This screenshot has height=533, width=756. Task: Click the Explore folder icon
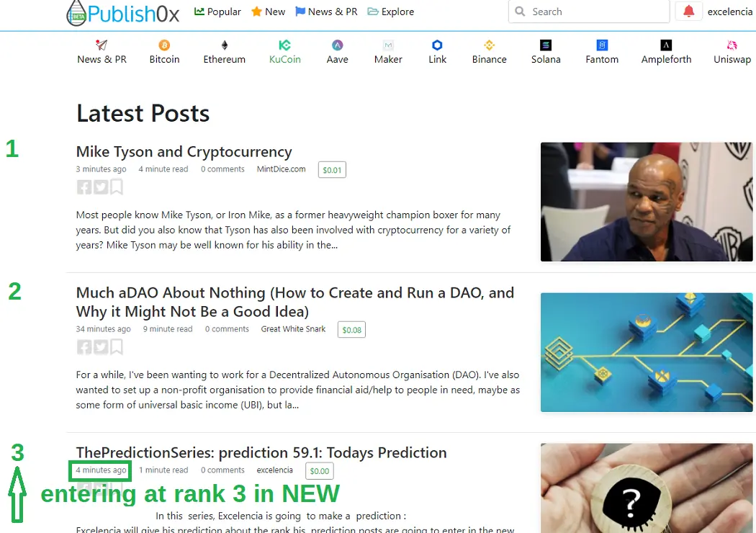click(373, 11)
